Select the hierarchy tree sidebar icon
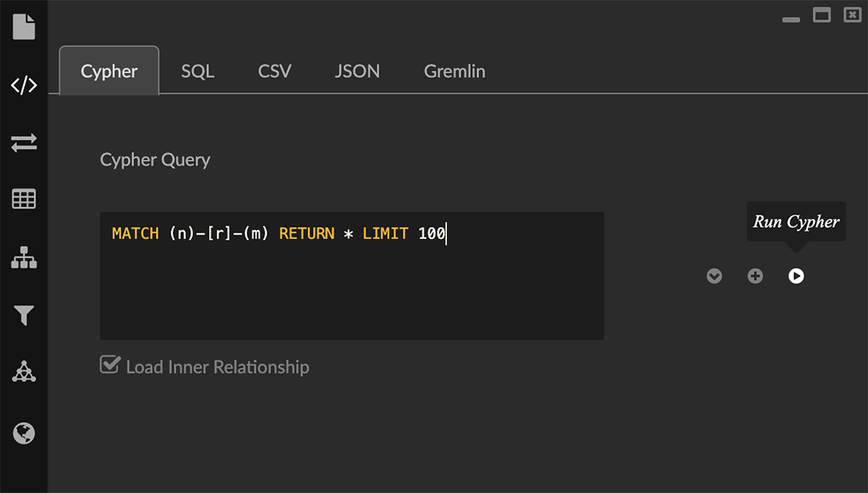The image size is (868, 493). click(24, 258)
